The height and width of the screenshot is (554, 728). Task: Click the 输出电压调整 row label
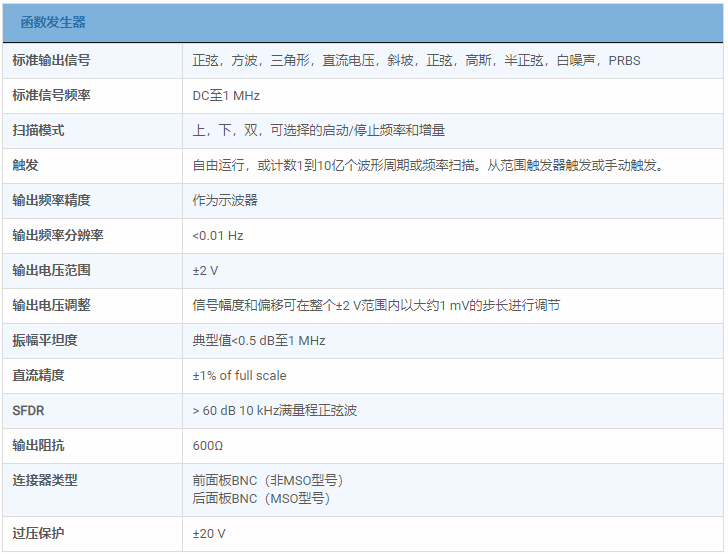pos(51,305)
